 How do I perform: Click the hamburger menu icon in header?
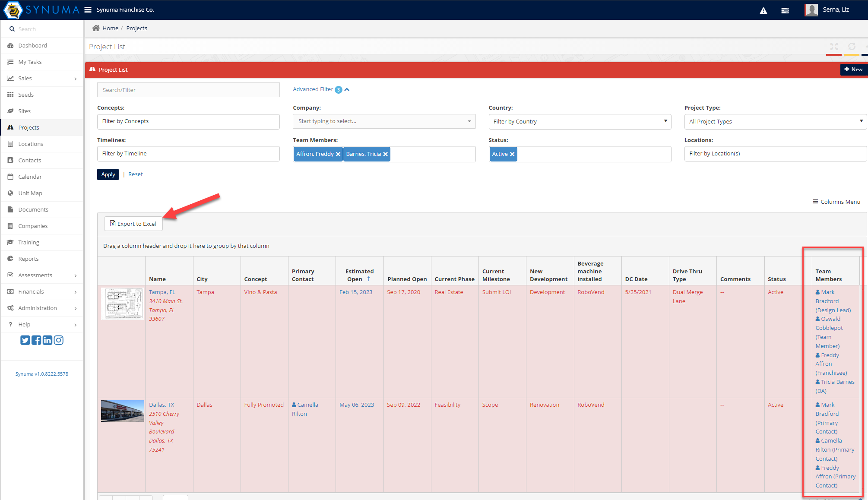[x=88, y=9]
